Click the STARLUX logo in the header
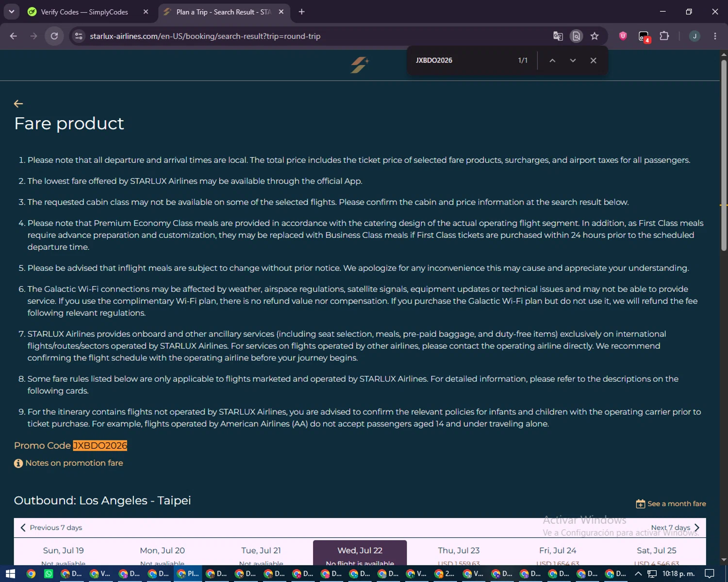The image size is (728, 582). tap(360, 65)
